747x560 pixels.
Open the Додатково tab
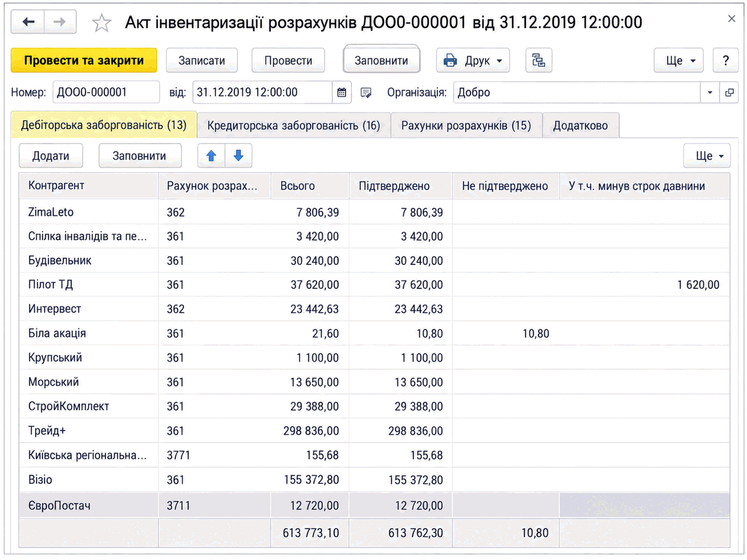pos(581,126)
